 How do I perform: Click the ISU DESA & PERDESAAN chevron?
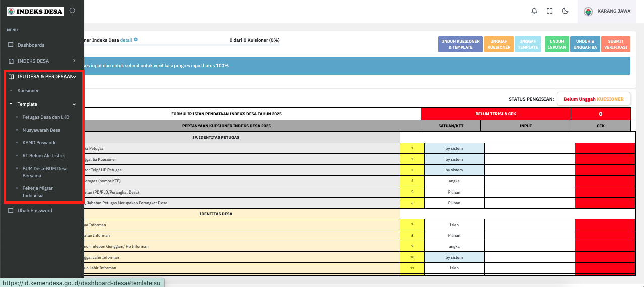(x=74, y=77)
